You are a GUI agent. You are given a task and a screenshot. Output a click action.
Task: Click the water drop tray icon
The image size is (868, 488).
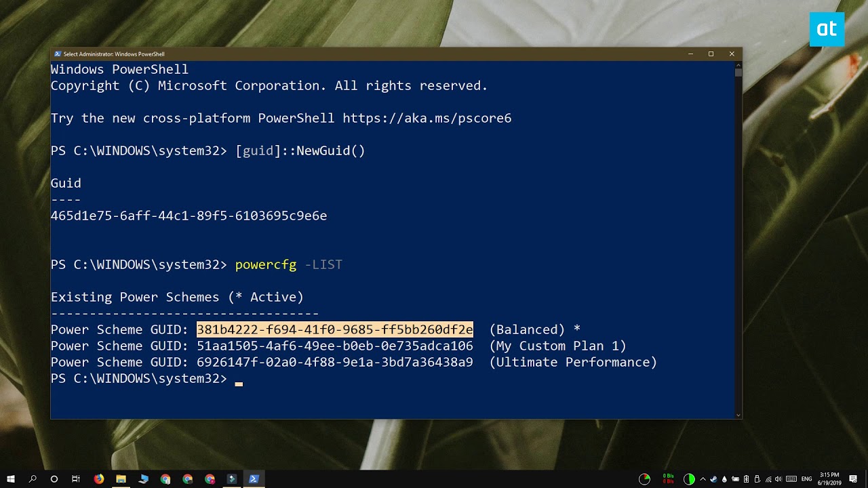coord(724,479)
